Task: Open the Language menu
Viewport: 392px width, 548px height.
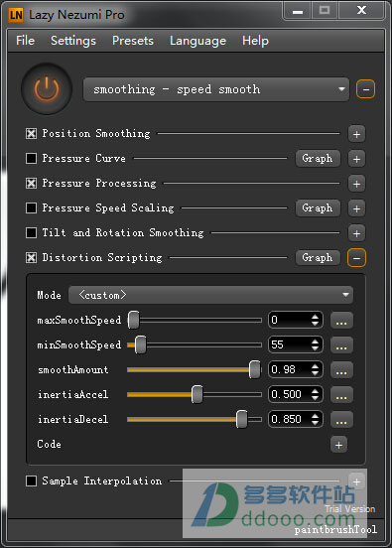Action: [x=197, y=41]
